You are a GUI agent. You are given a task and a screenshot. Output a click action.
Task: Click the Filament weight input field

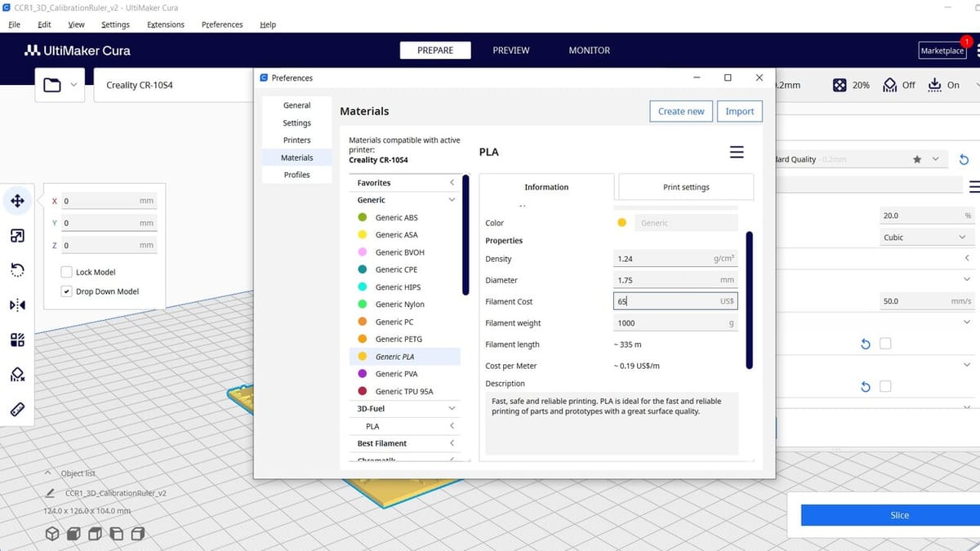(x=675, y=322)
